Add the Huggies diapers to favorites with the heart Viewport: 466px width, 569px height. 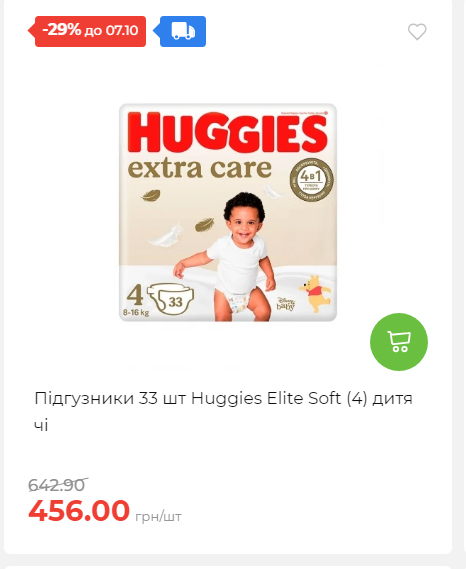[x=417, y=32]
